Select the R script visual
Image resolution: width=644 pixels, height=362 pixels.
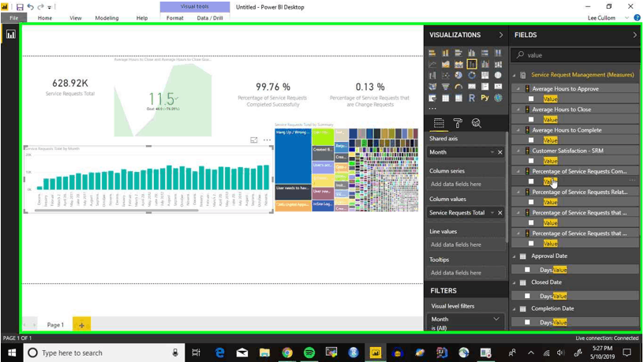pos(471,98)
